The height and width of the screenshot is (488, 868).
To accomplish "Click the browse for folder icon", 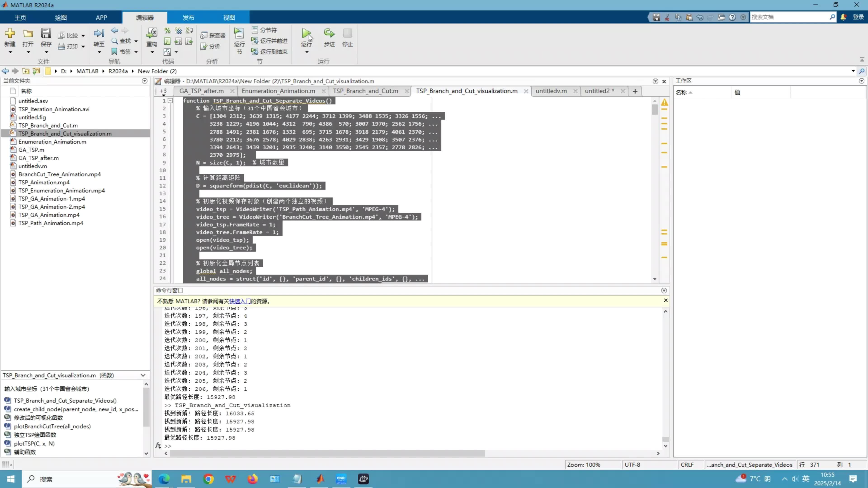I will click(36, 71).
